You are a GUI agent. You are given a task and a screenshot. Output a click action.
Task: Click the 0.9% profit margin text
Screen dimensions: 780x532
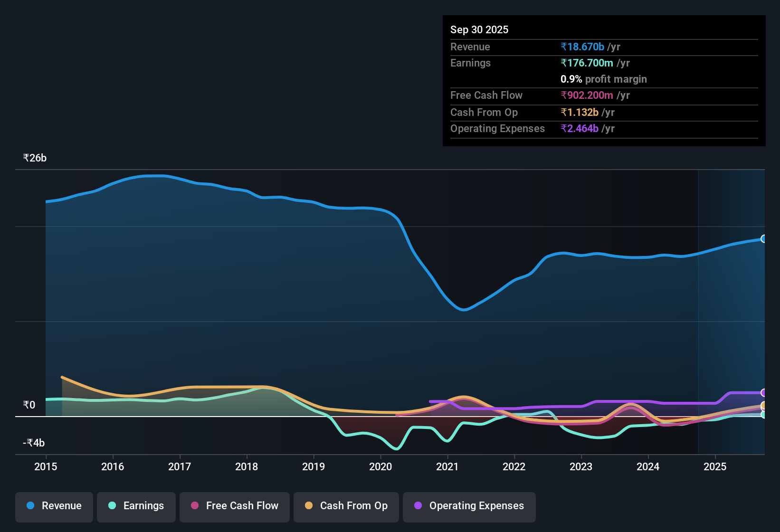603,79
